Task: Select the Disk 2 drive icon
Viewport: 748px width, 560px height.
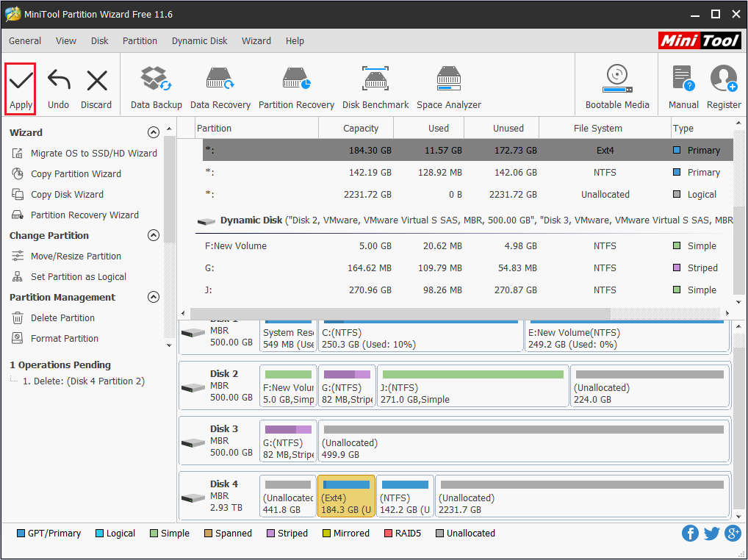Action: (x=193, y=387)
